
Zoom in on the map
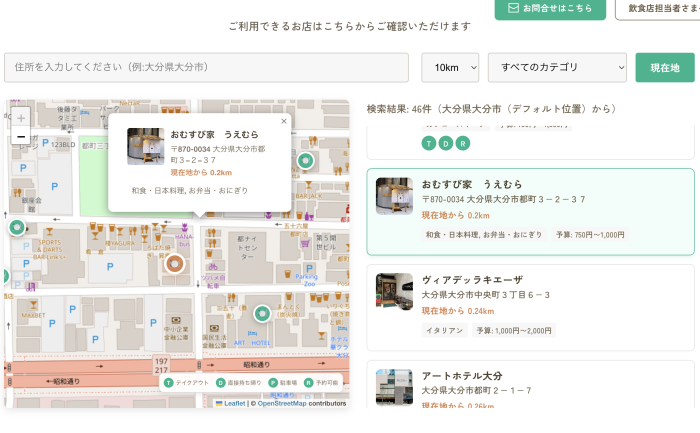tap(21, 117)
